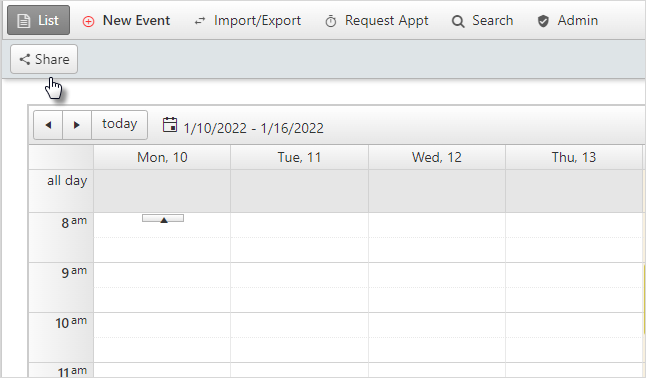Click the Request Appt stopwatch icon
Viewport: 646px width, 378px height.
[x=330, y=21]
